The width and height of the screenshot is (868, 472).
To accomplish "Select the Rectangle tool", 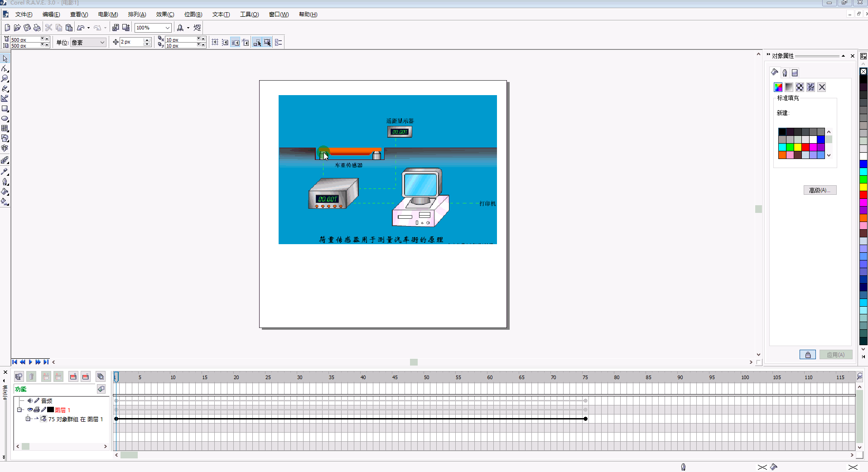I will pos(5,109).
